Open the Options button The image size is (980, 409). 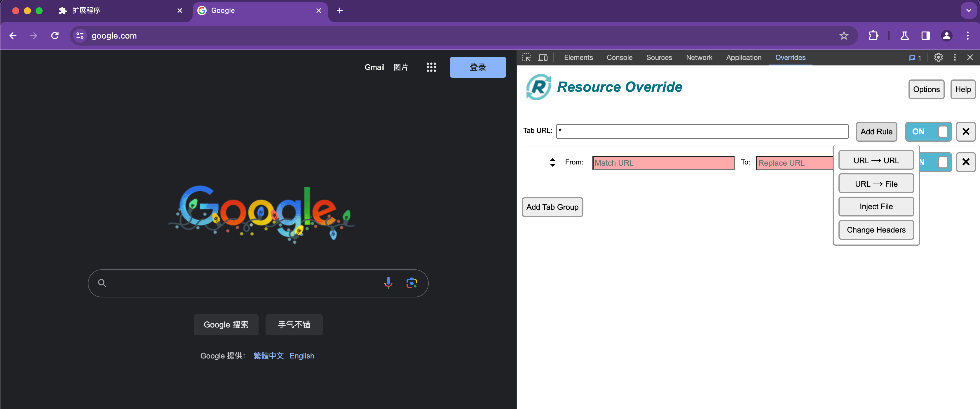coord(926,89)
